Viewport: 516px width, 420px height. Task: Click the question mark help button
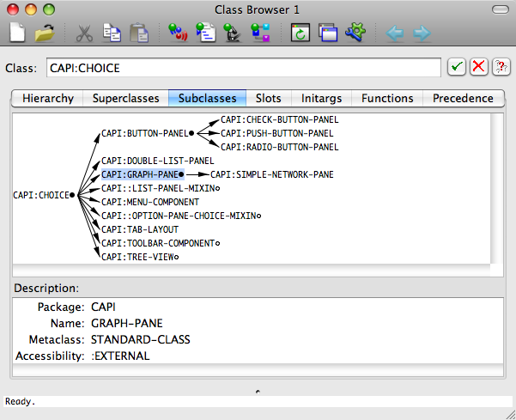501,67
